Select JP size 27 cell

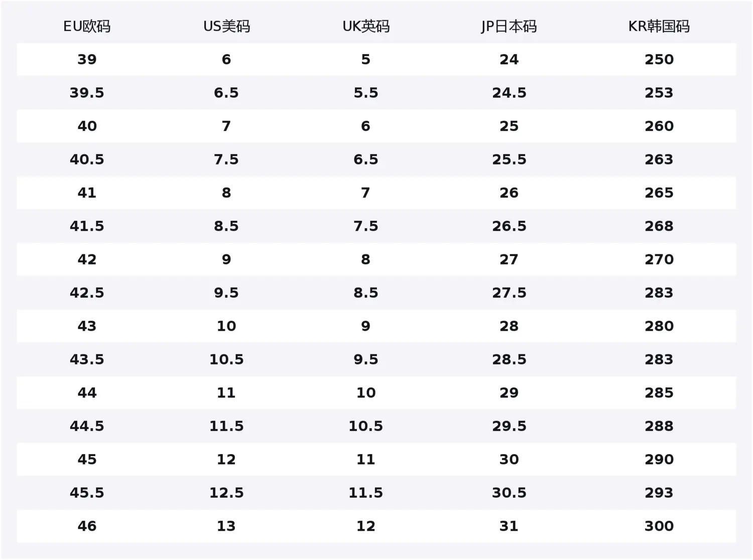pyautogui.click(x=509, y=259)
